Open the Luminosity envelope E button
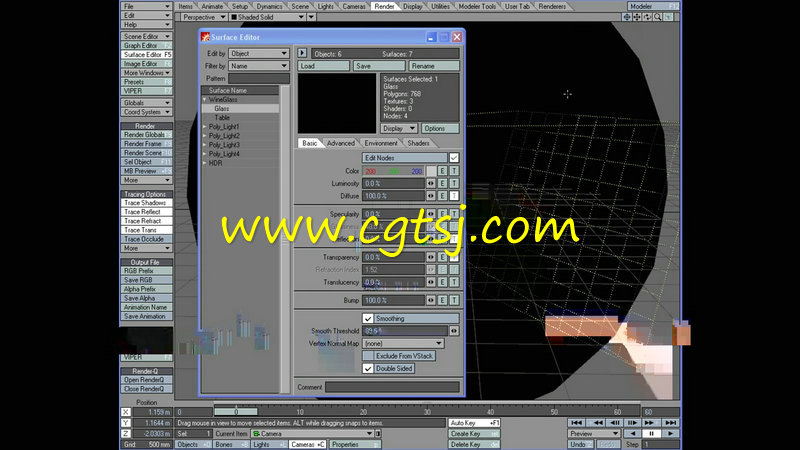Viewport: 800px width, 450px height. [x=442, y=183]
